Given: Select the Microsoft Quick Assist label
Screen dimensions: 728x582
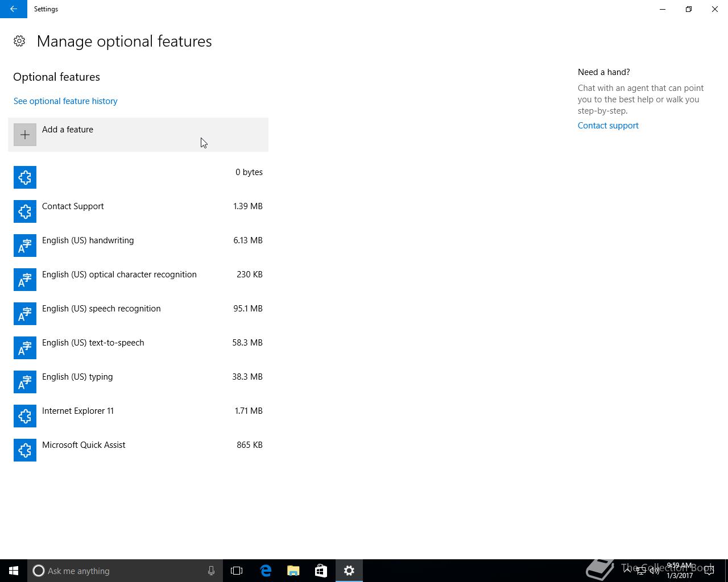Looking at the screenshot, I should click(84, 445).
